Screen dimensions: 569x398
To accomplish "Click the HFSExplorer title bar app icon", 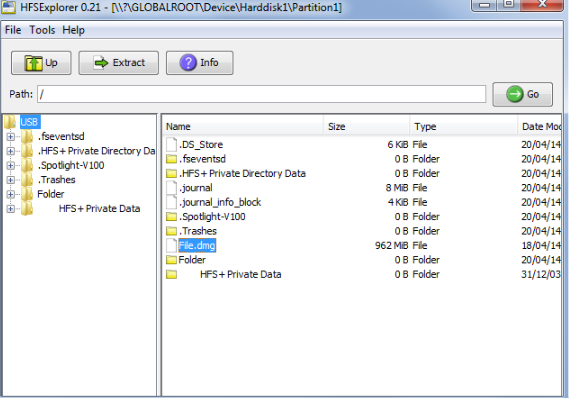I will tap(9, 7).
